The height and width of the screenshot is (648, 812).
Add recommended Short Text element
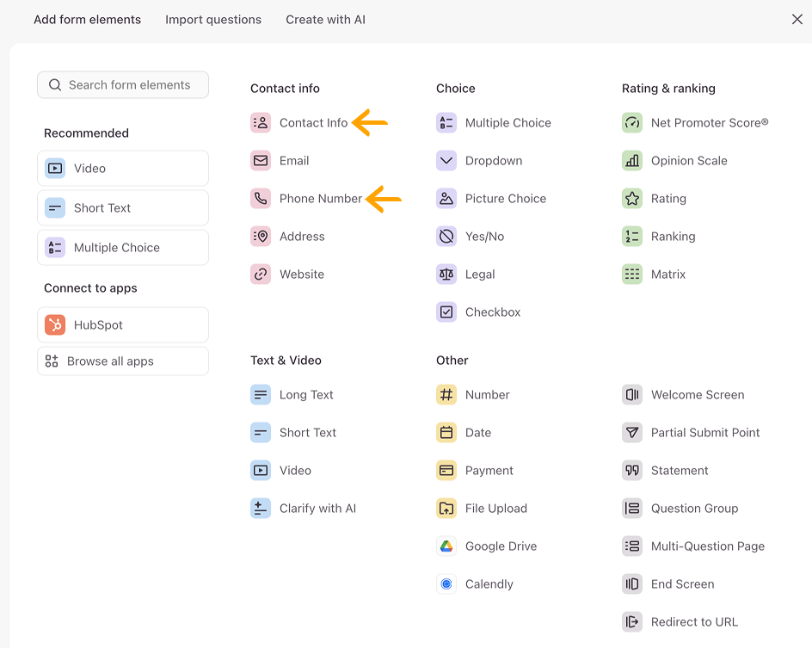tap(123, 207)
